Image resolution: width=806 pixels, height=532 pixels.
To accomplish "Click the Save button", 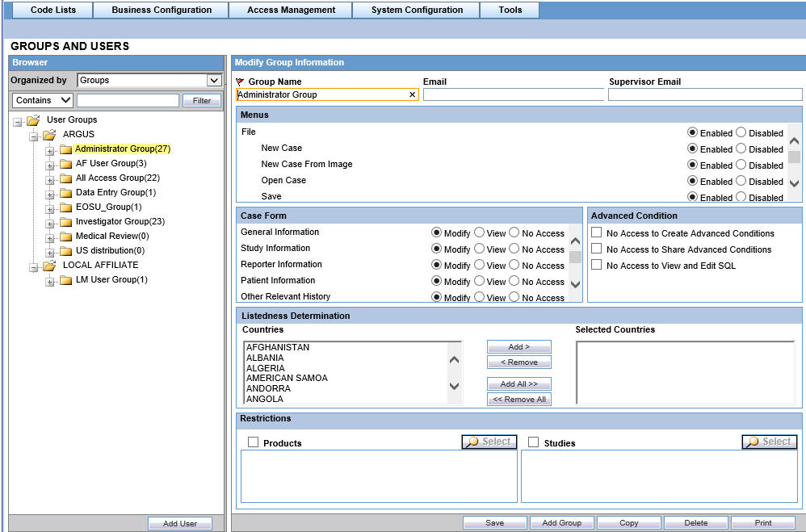I will (494, 522).
